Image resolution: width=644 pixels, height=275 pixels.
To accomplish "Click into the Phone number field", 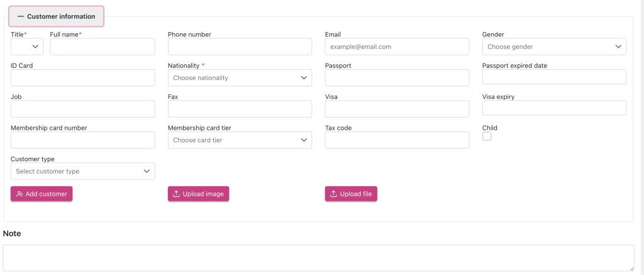I will [240, 47].
